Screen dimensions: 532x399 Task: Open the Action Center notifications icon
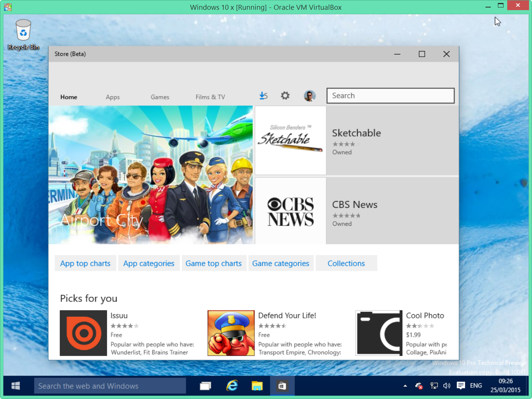coord(461,385)
